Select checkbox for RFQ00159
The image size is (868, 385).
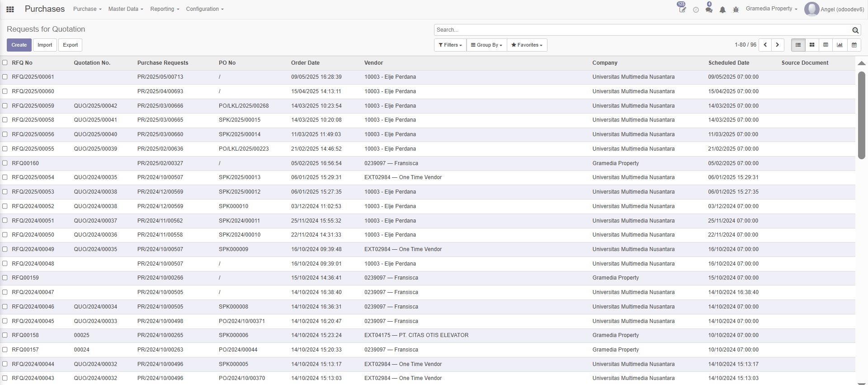coord(5,278)
